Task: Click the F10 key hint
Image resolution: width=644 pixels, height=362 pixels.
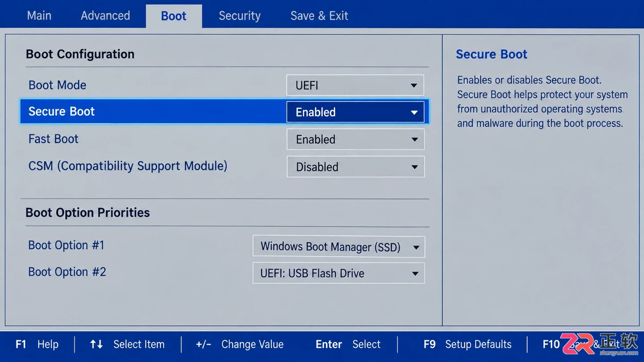Action: (x=551, y=344)
